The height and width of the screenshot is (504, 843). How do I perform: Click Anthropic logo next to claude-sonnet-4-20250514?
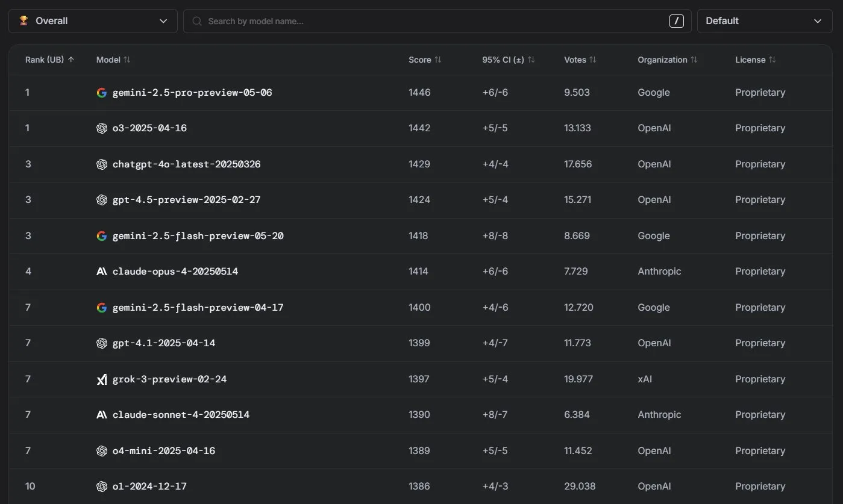[x=102, y=415]
